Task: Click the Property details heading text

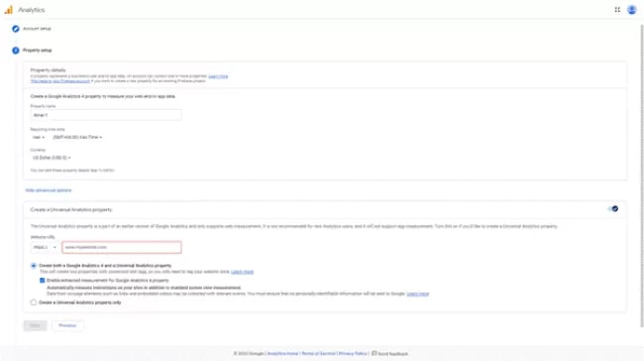Action: coord(49,69)
